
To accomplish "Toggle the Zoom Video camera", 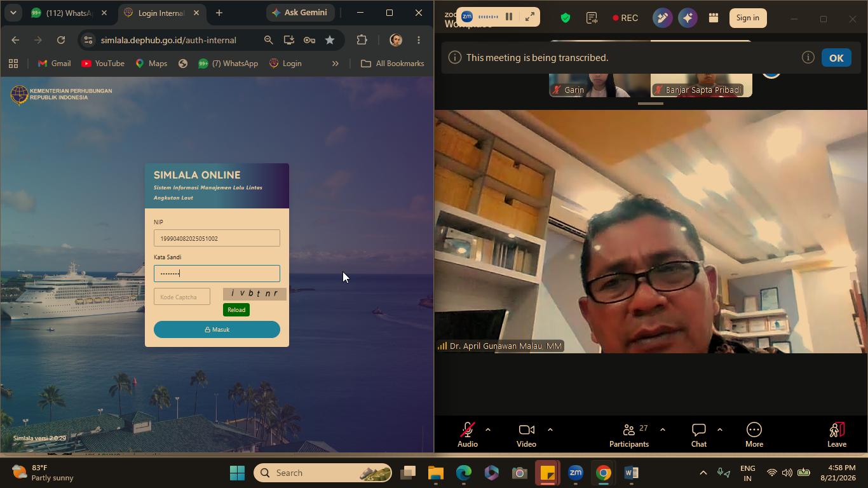I will (526, 435).
